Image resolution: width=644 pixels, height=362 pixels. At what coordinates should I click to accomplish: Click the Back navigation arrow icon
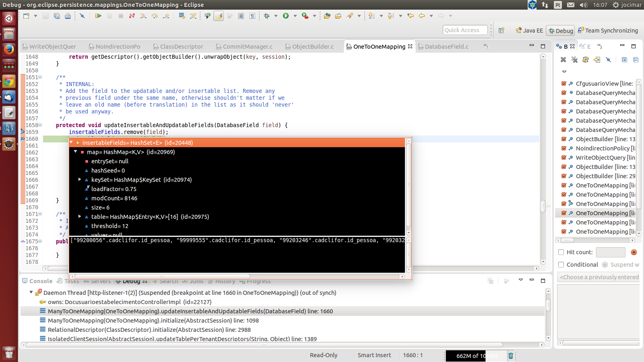pyautogui.click(x=422, y=16)
